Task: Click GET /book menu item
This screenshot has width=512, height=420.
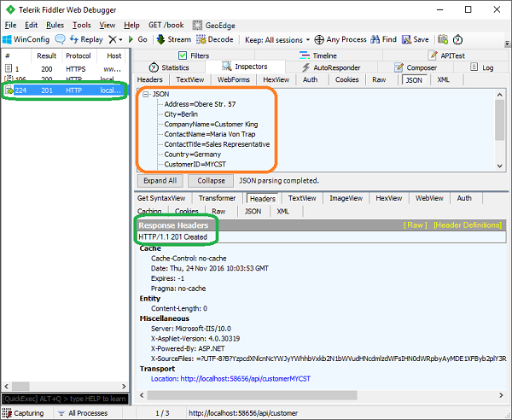Action: click(x=166, y=25)
